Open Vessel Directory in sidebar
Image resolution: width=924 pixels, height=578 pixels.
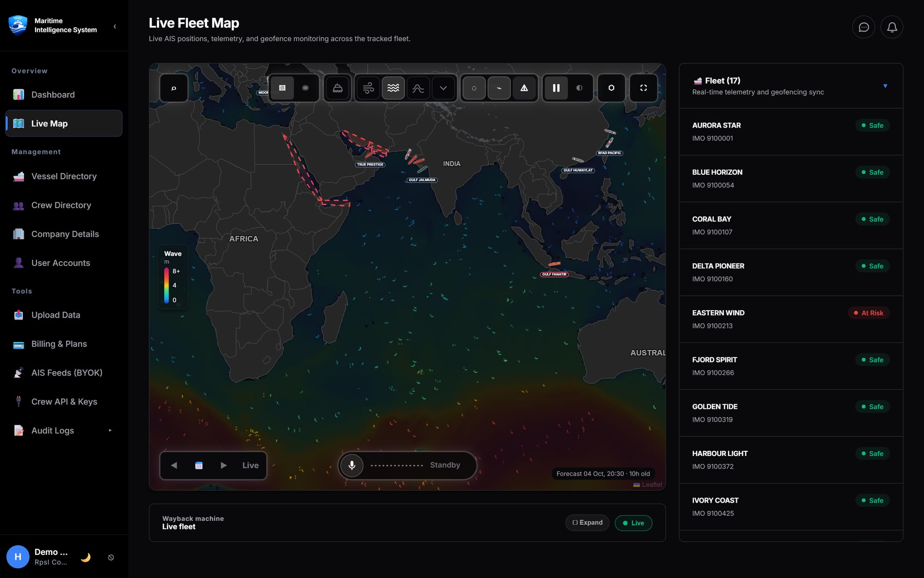coord(64,176)
